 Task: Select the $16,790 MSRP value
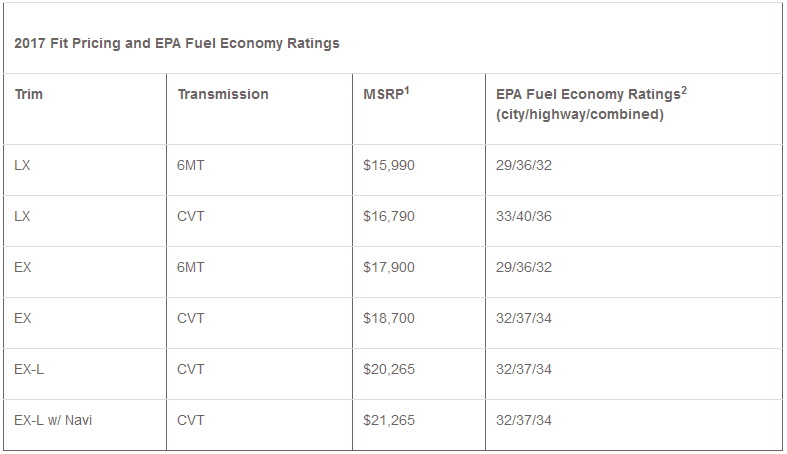(x=389, y=216)
